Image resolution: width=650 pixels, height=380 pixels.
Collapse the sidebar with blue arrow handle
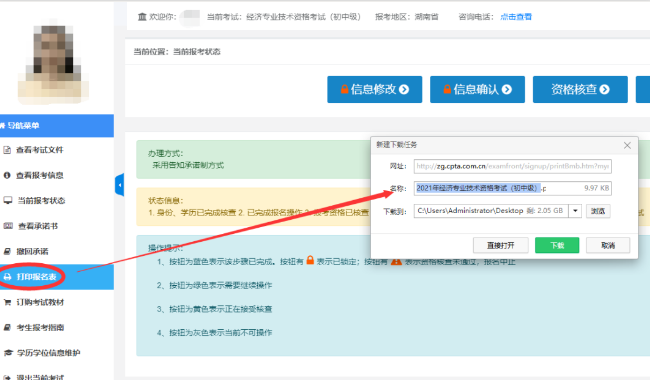pyautogui.click(x=119, y=185)
